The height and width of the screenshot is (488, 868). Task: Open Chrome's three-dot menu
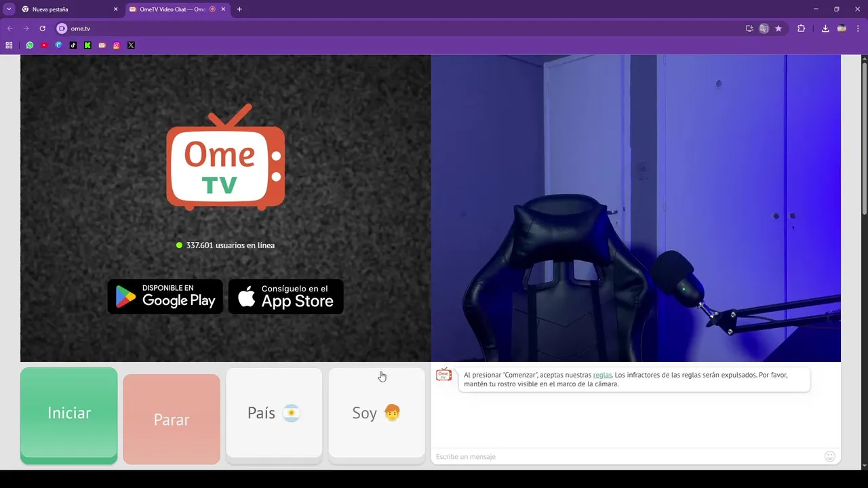tap(859, 28)
